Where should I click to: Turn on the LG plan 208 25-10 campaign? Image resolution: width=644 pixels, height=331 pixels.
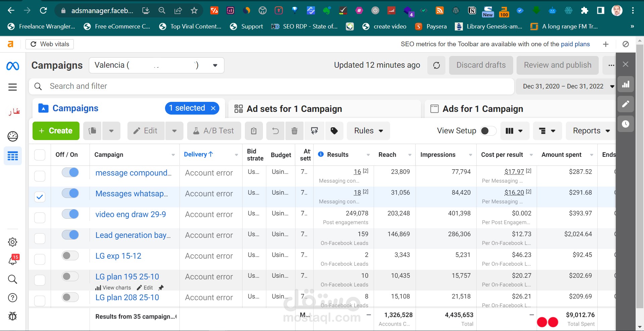(70, 297)
